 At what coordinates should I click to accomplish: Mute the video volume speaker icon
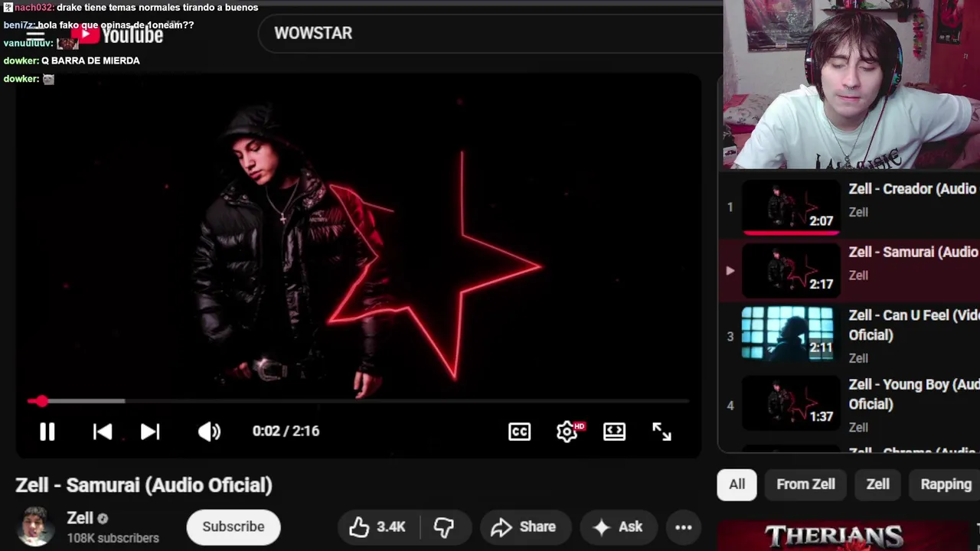point(209,432)
